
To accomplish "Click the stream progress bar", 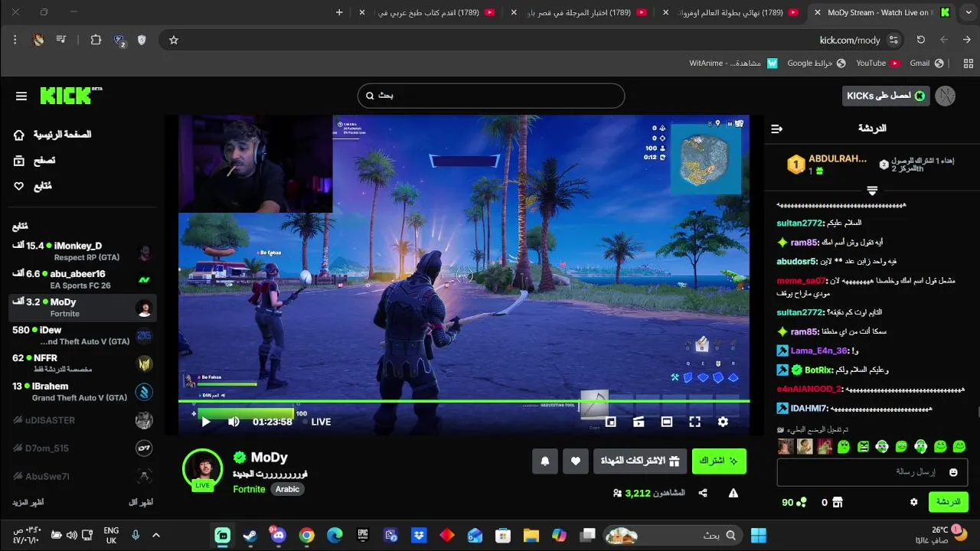I will pos(464,401).
